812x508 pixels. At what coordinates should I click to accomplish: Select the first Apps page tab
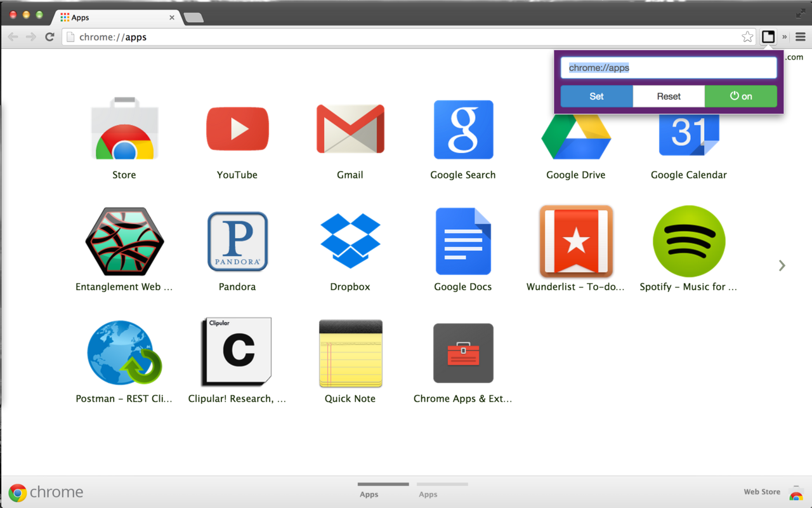point(383,490)
